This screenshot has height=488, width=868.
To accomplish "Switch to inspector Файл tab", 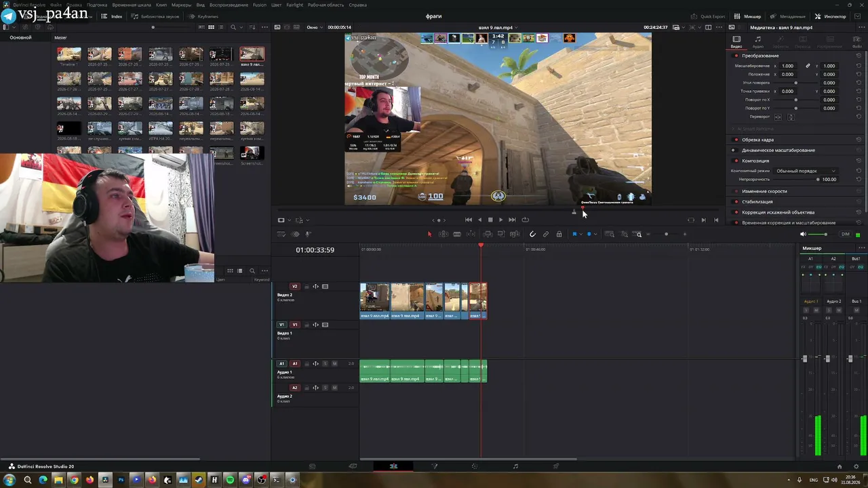I will click(x=857, y=42).
